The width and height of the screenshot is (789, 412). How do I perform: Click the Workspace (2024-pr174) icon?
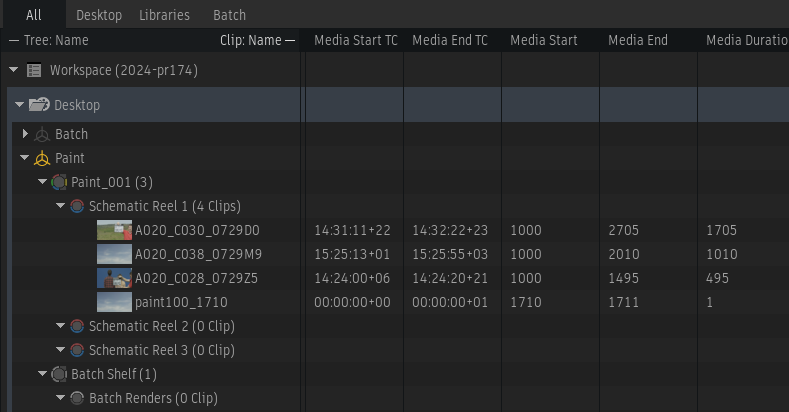pos(34,71)
